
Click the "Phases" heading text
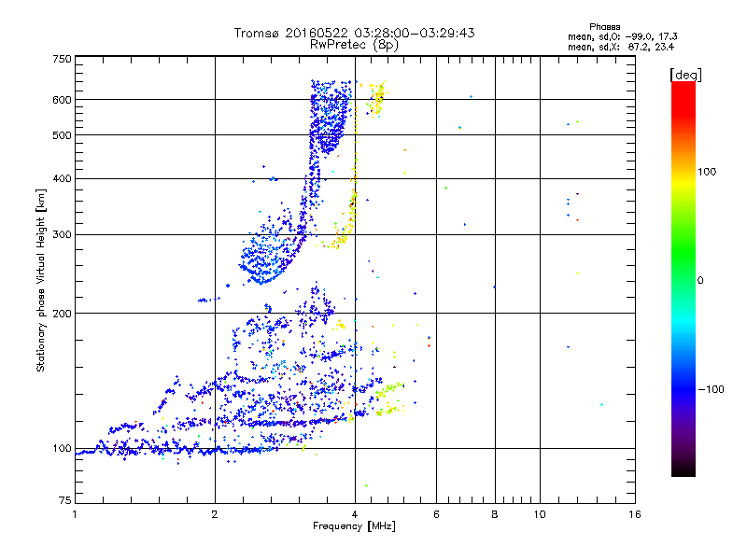click(604, 27)
